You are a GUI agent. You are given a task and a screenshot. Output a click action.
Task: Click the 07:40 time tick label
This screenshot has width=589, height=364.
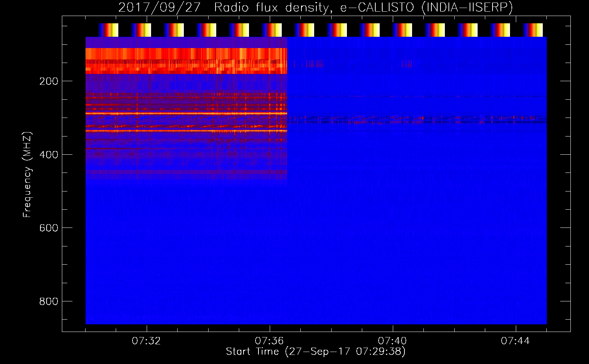(x=392, y=341)
